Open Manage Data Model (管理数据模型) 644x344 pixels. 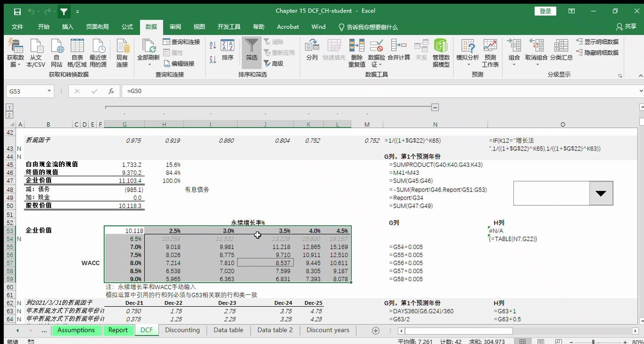441,53
